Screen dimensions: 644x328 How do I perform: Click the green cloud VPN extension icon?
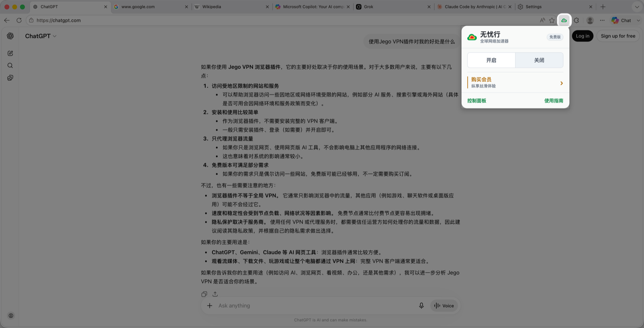pos(564,20)
